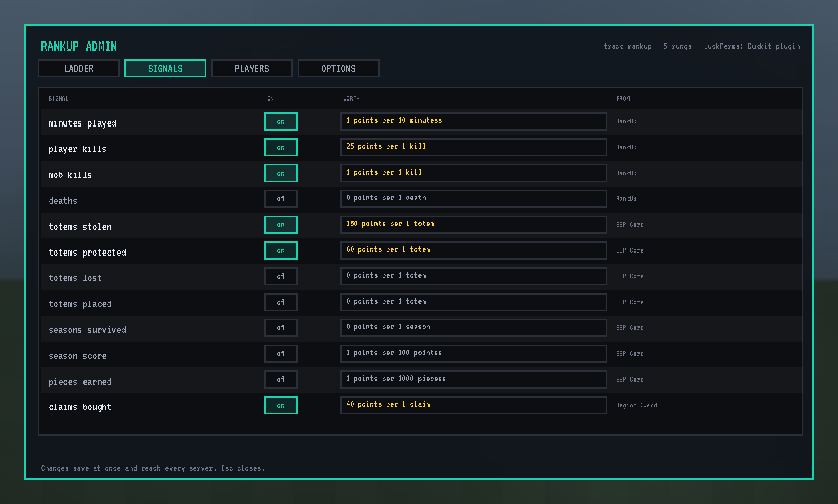838x504 pixels.
Task: Edit the mob kills worth field
Action: tap(474, 173)
